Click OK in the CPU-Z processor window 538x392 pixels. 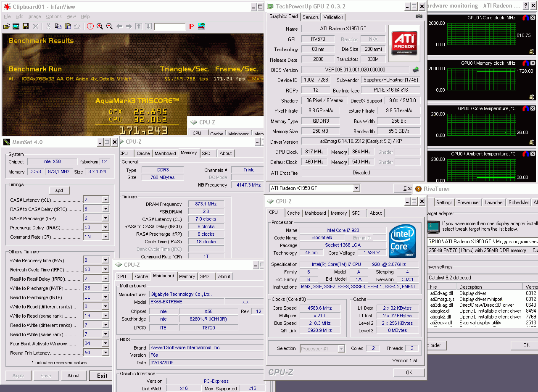[x=409, y=372]
